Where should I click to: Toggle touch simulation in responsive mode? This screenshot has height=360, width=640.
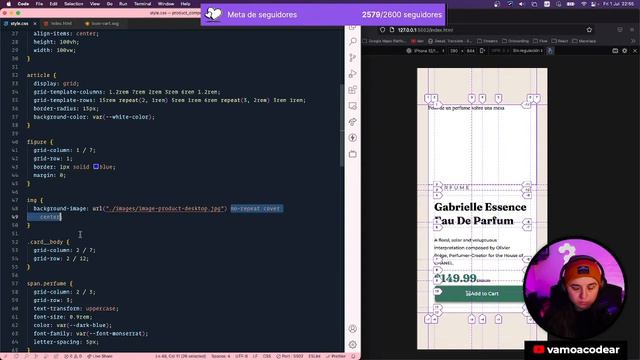pos(550,51)
